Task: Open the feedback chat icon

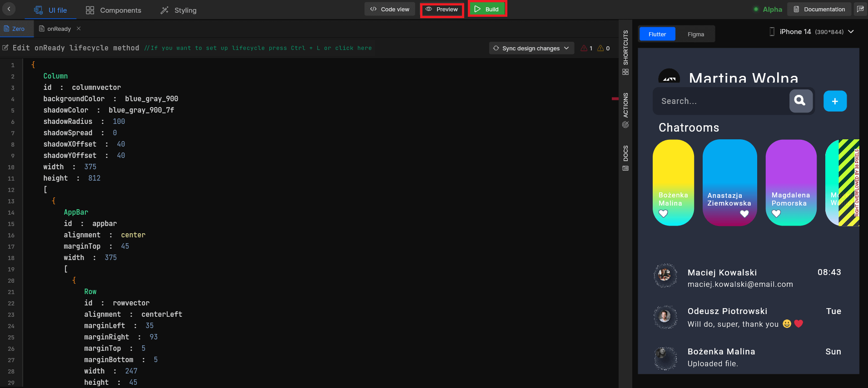Action: [860, 9]
